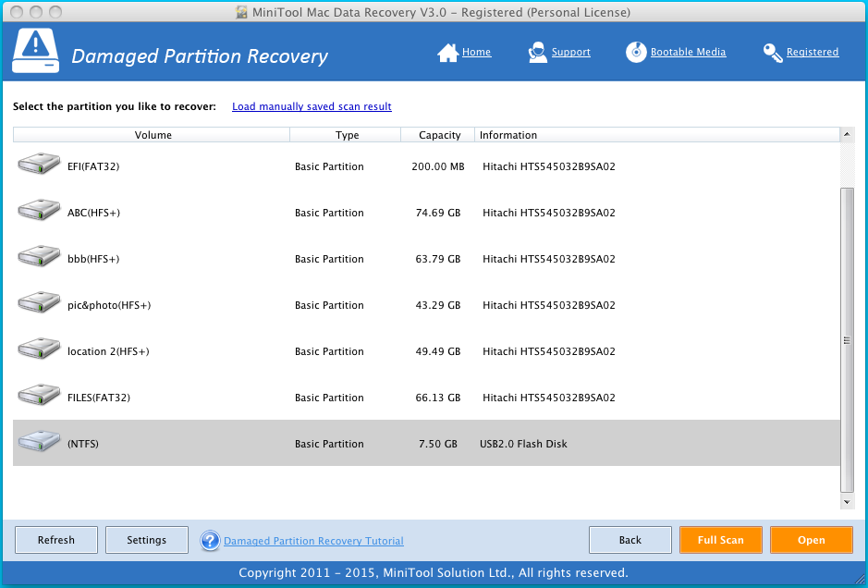Click the (NTFS) flash disk drive icon
The height and width of the screenshot is (588, 868).
pyautogui.click(x=39, y=441)
